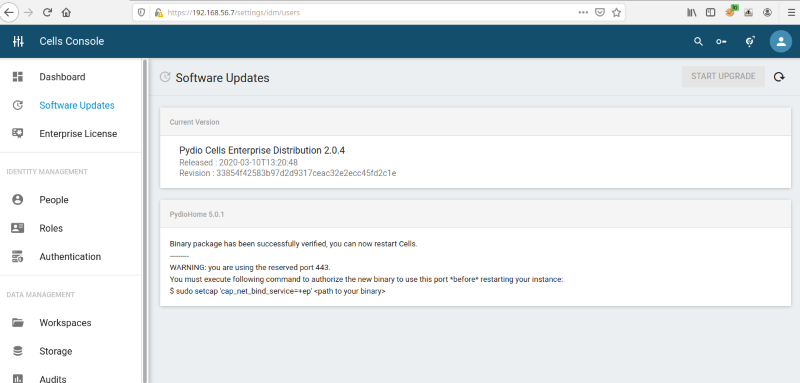Click the sidebar vertical scrollbar
Viewport: 800px width, 383px height.
tap(145, 220)
